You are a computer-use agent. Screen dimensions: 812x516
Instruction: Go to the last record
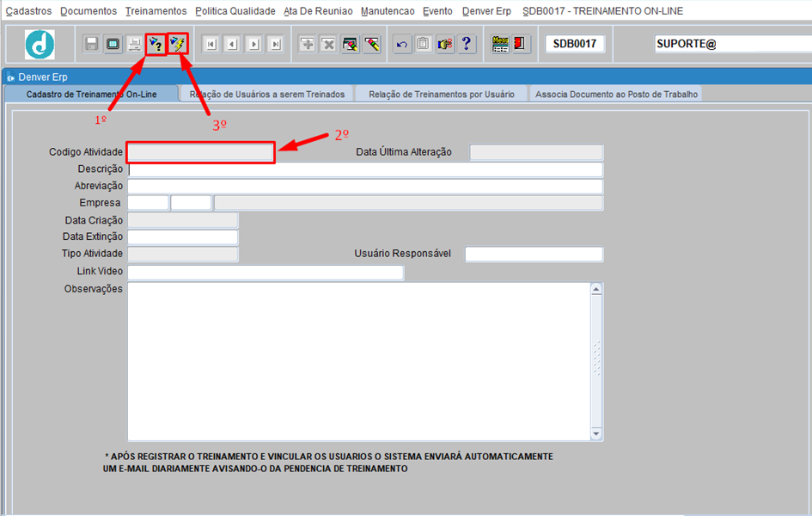coord(276,44)
